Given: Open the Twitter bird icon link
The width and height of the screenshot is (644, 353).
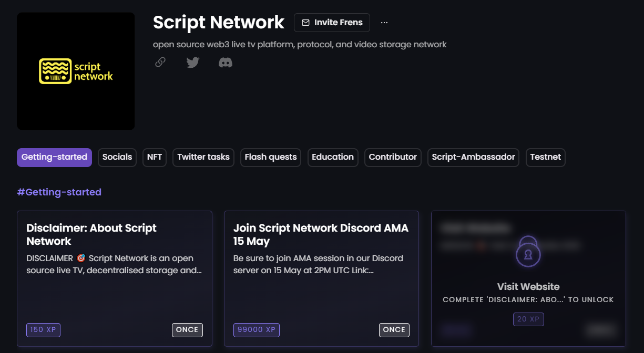Looking at the screenshot, I should tap(193, 63).
